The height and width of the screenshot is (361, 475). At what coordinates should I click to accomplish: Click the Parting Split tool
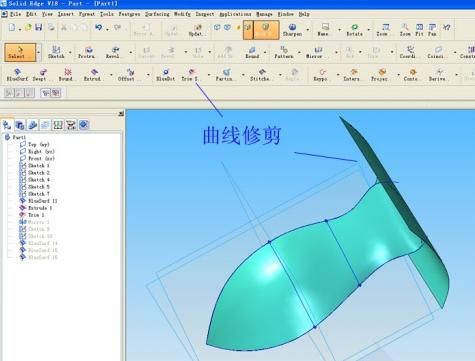coord(225,75)
